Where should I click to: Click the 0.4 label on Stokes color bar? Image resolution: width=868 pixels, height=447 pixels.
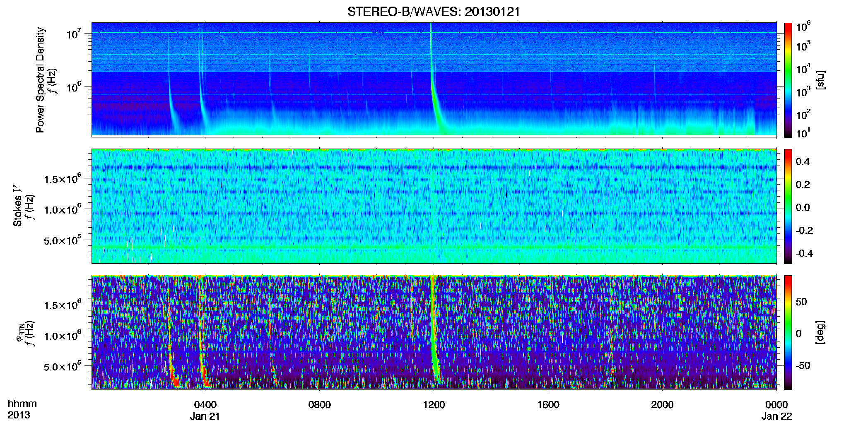[803, 162]
